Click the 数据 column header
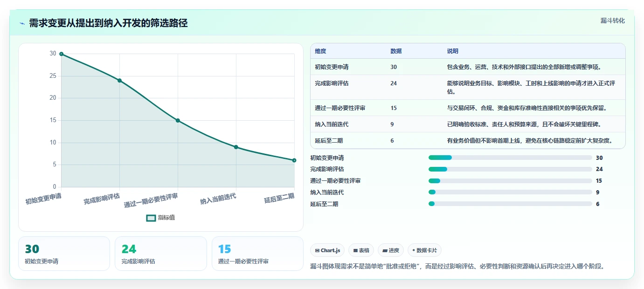The height and width of the screenshot is (289, 644). click(396, 51)
